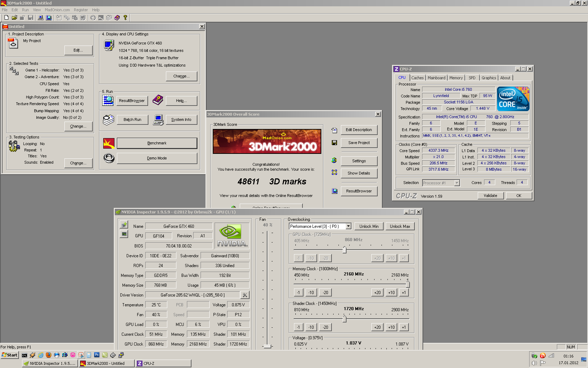The image size is (588, 368).
Task: Click the 3DMark2000 banner image in score dialog
Action: (267, 141)
